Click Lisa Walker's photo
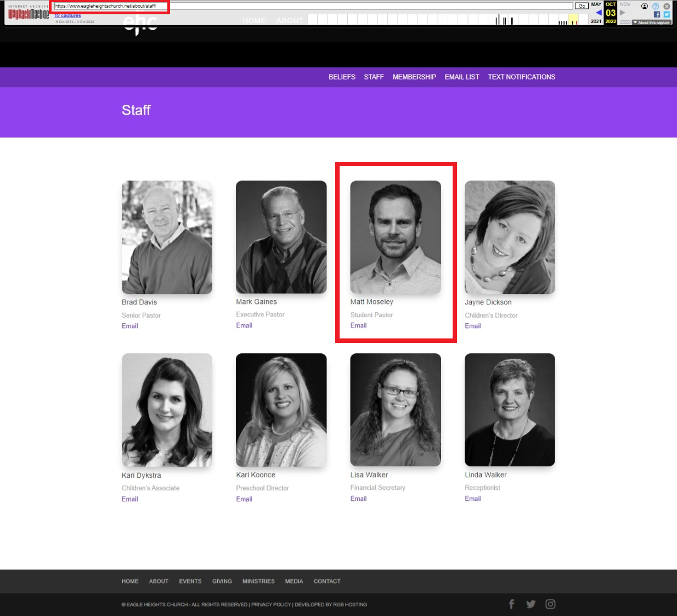 pyautogui.click(x=396, y=410)
